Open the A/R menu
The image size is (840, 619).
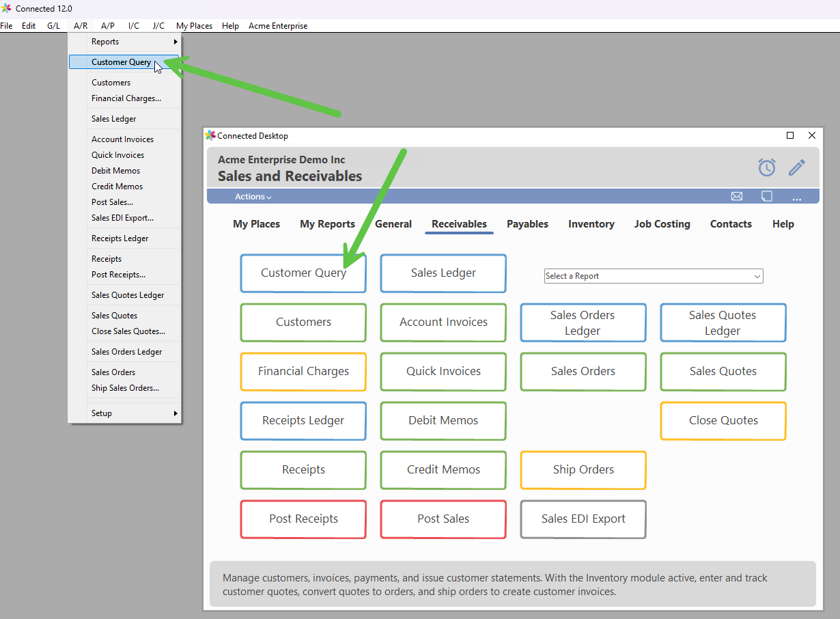[x=81, y=26]
